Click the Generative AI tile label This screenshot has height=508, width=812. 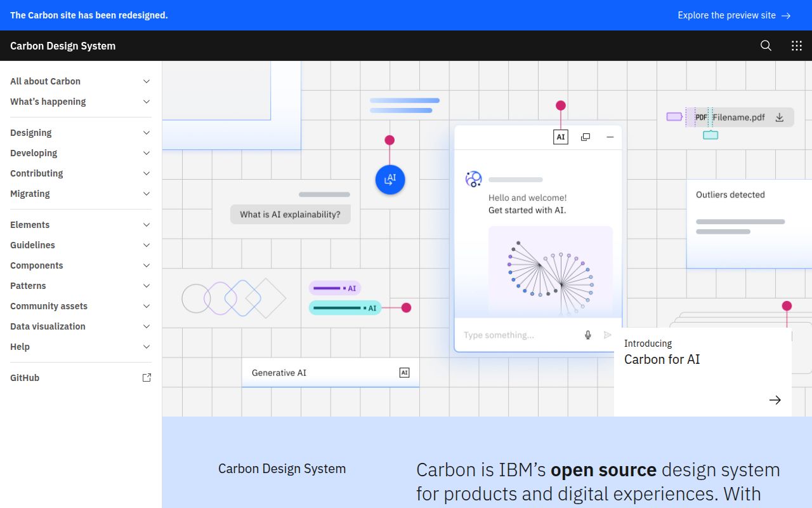[279, 373]
